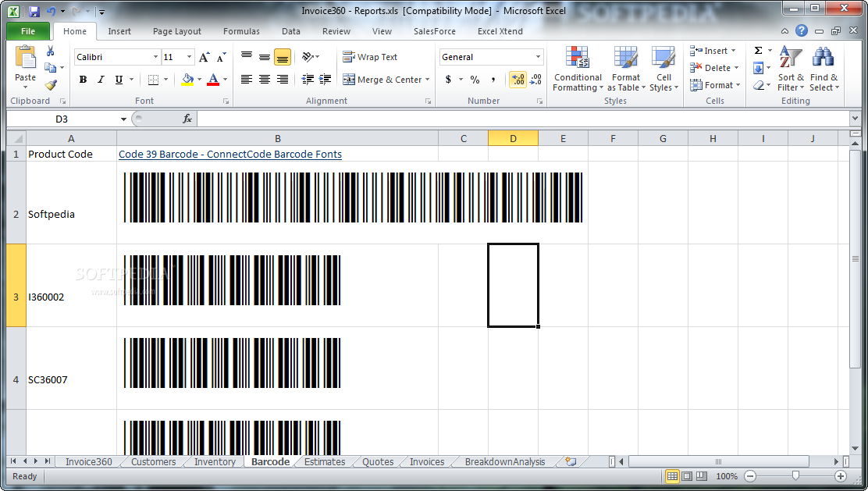Click the zoom slider handle

(795, 476)
